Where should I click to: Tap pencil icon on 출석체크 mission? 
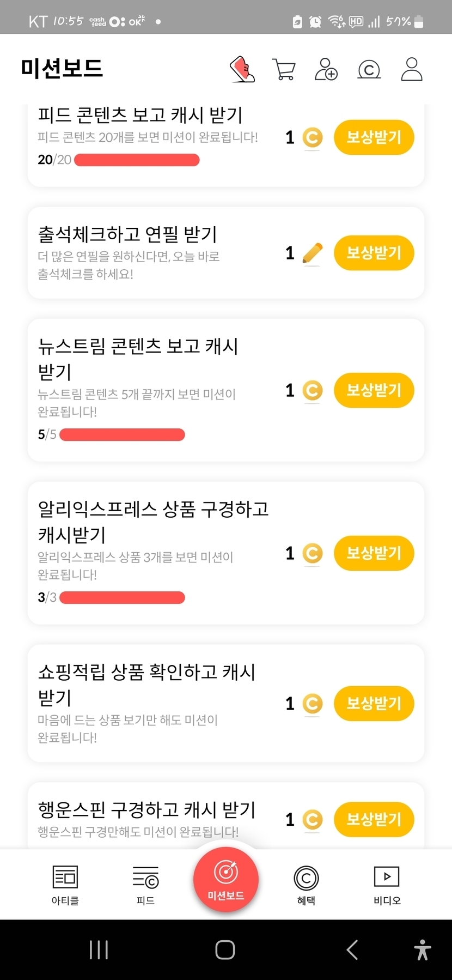click(x=312, y=253)
